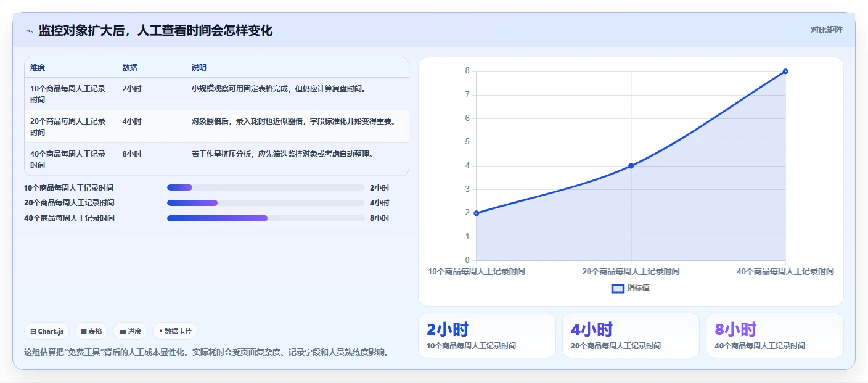868x383 pixels.
Task: Click the y-axis tick label 0
Action: [x=467, y=260]
